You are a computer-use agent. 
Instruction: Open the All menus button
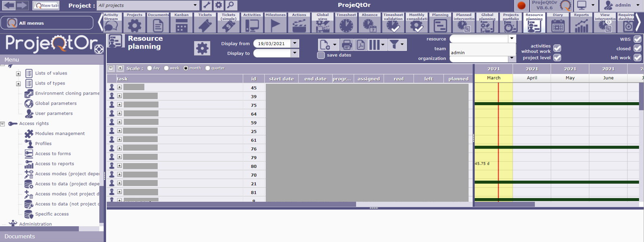click(x=47, y=23)
